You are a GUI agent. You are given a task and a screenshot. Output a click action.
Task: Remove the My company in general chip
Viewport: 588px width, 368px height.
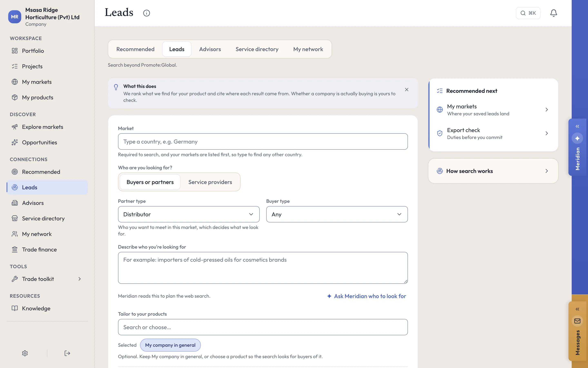pos(170,345)
